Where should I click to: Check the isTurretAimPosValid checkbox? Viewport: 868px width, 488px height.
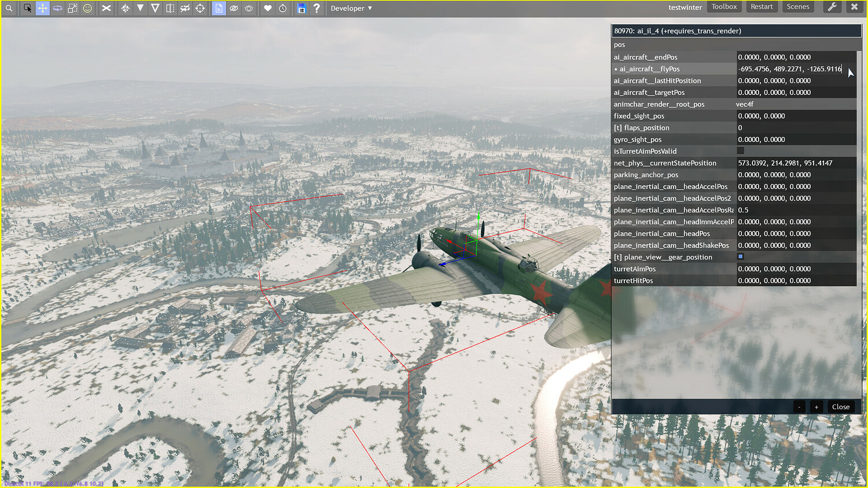[x=741, y=151]
